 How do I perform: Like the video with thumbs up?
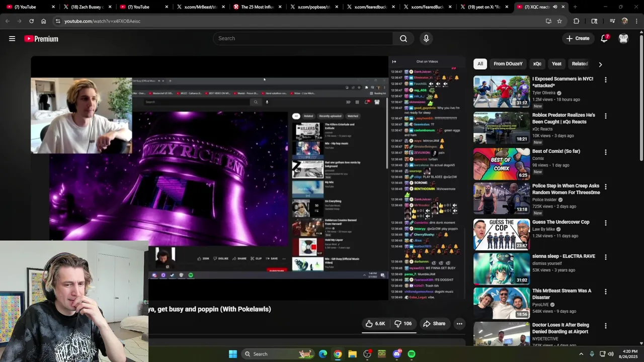pyautogui.click(x=375, y=324)
